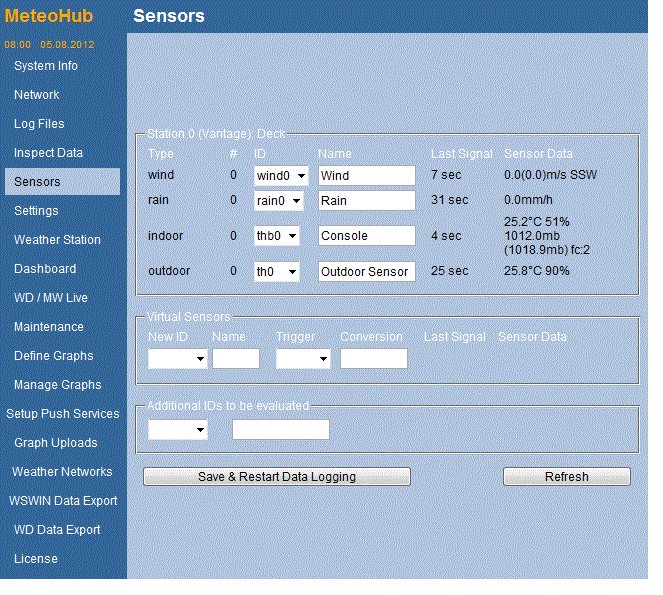Click the MeteoHub logo
This screenshot has width=663, height=595.
point(49,16)
